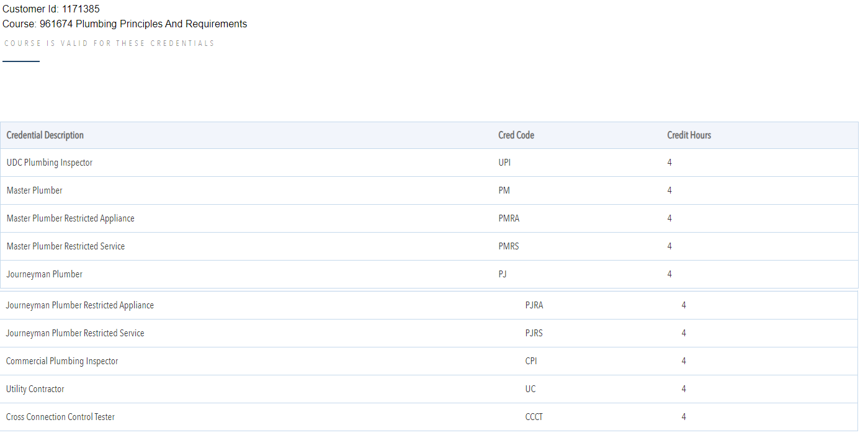Click the PJRS cred code
Screen dimensions: 868x443
pos(534,333)
